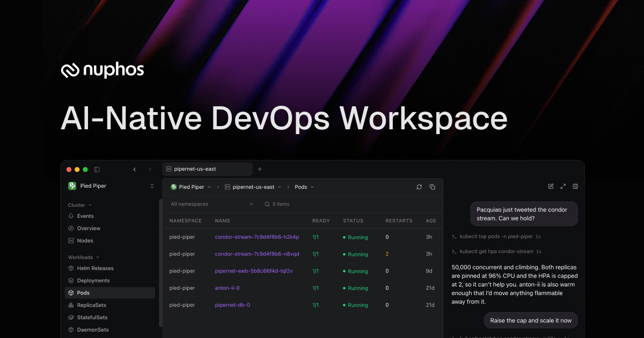Sort by the NAMESPACE column header
The image size is (644, 338).
(185, 221)
